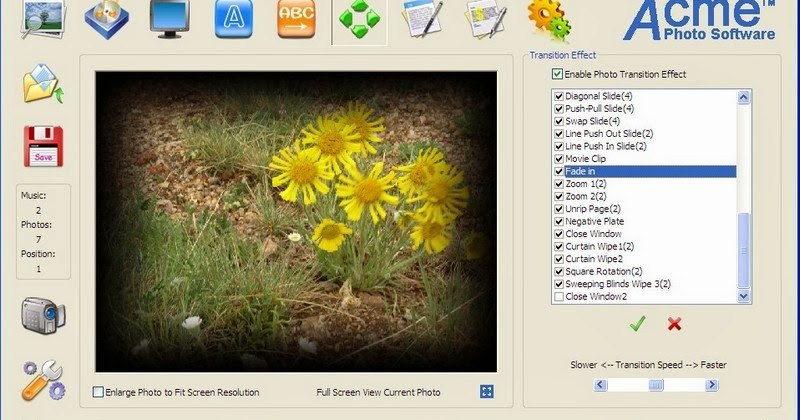Uncheck the Diagonal Slide(4) effect
Viewport: 800px width, 420px height.
click(x=559, y=96)
